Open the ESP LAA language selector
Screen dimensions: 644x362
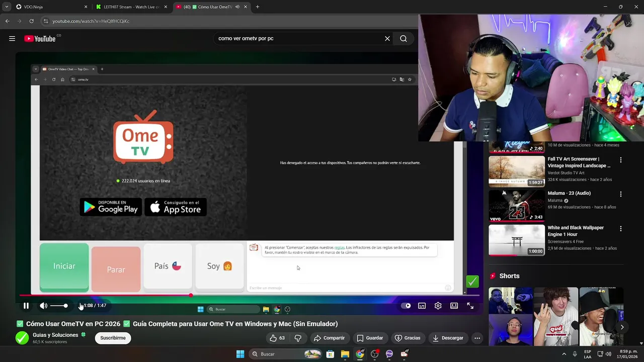coord(588,354)
